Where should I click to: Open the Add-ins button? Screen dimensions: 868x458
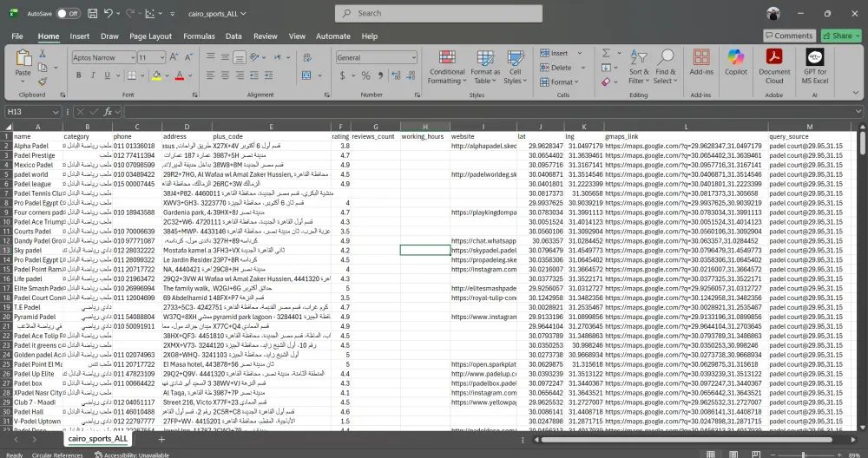(x=701, y=62)
